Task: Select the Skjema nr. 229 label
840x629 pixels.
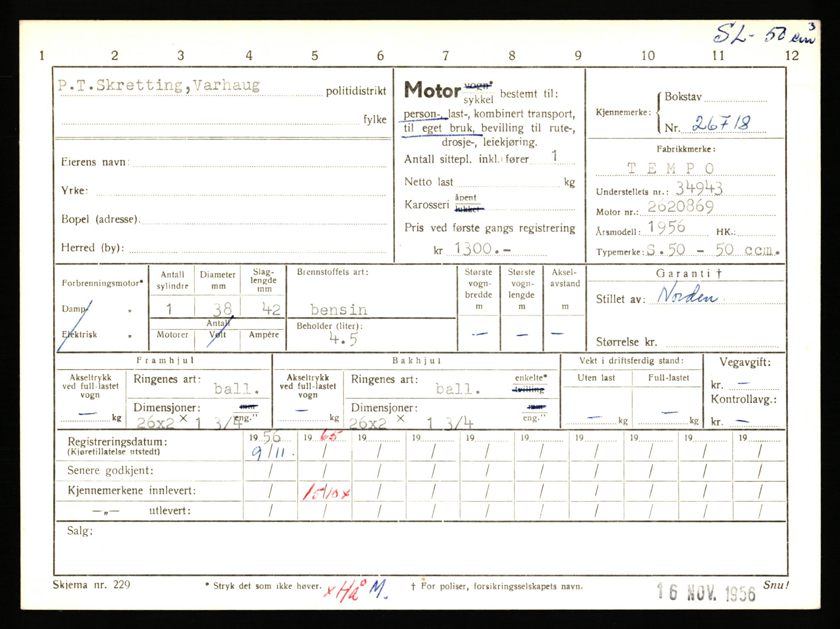Action: (91, 585)
